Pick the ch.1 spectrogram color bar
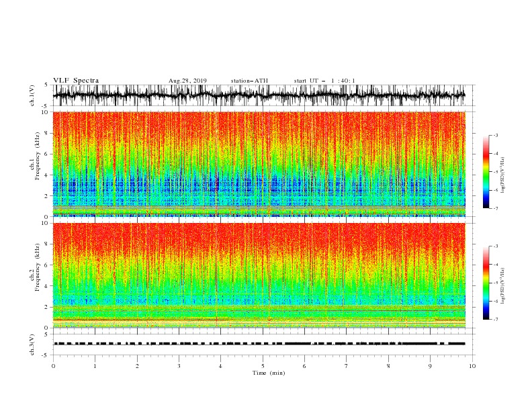Viewport: 532px width, 411px height. click(x=486, y=171)
